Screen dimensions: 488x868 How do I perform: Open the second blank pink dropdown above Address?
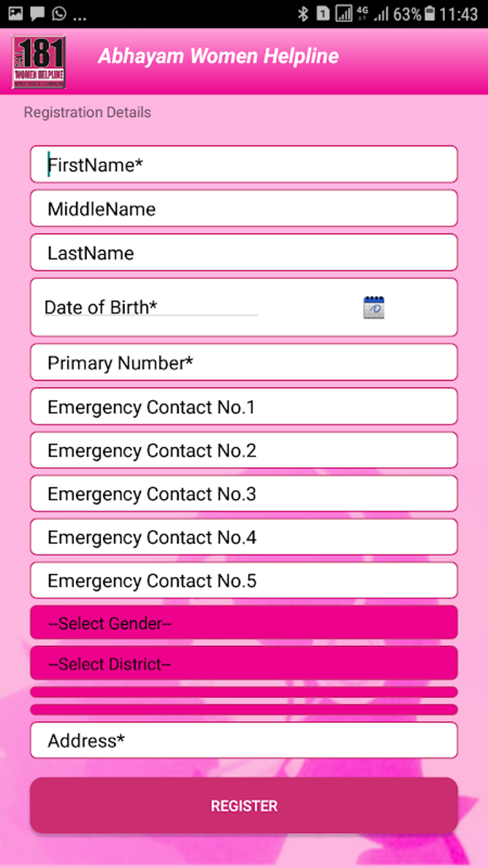click(x=244, y=709)
